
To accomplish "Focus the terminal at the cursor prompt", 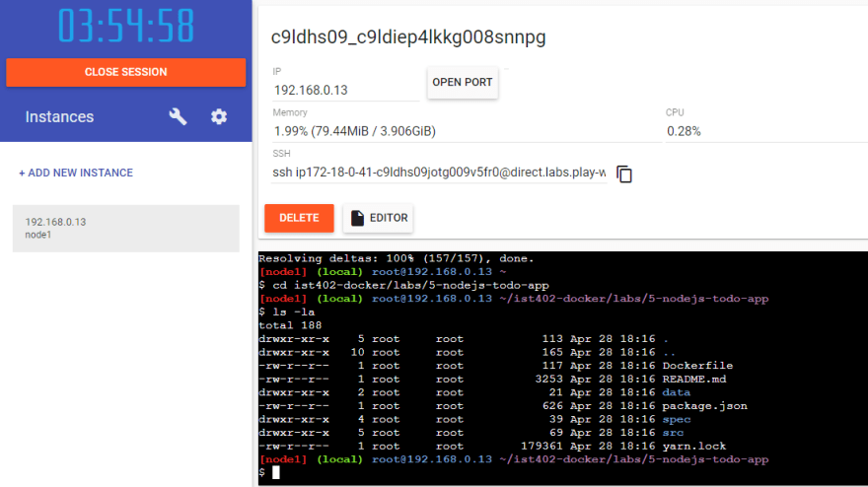I will (x=275, y=472).
